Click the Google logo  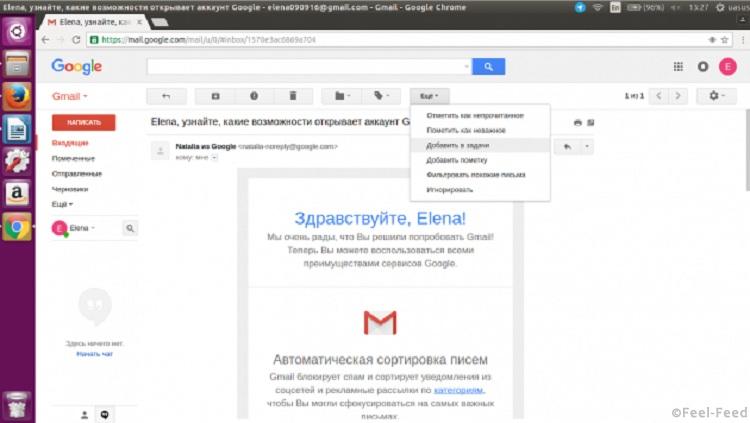tap(77, 67)
